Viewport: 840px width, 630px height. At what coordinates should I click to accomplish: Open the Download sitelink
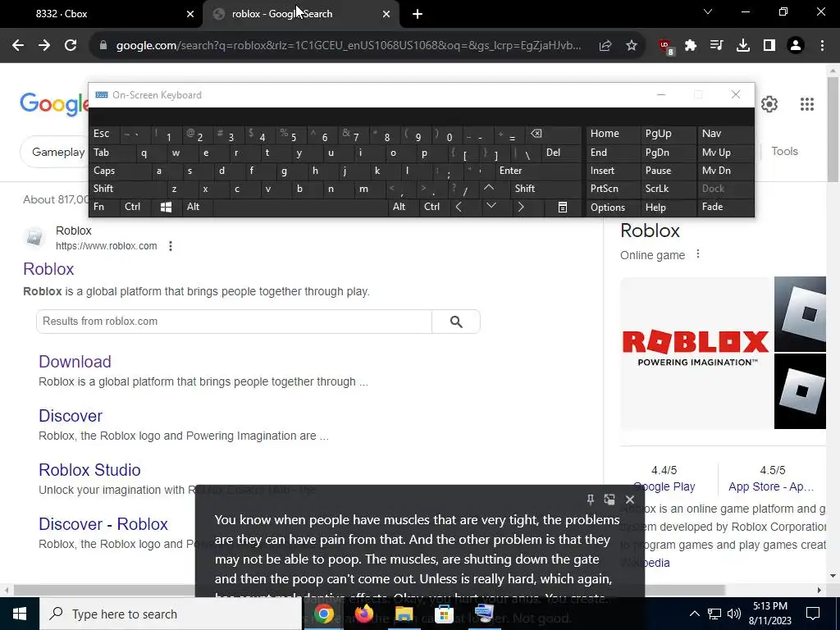pyautogui.click(x=75, y=362)
